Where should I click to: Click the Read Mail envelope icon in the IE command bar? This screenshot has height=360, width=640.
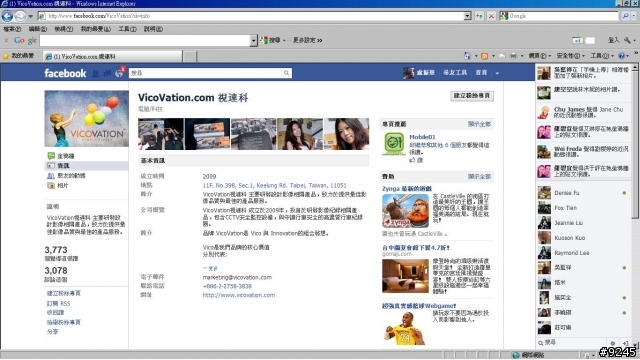502,56
